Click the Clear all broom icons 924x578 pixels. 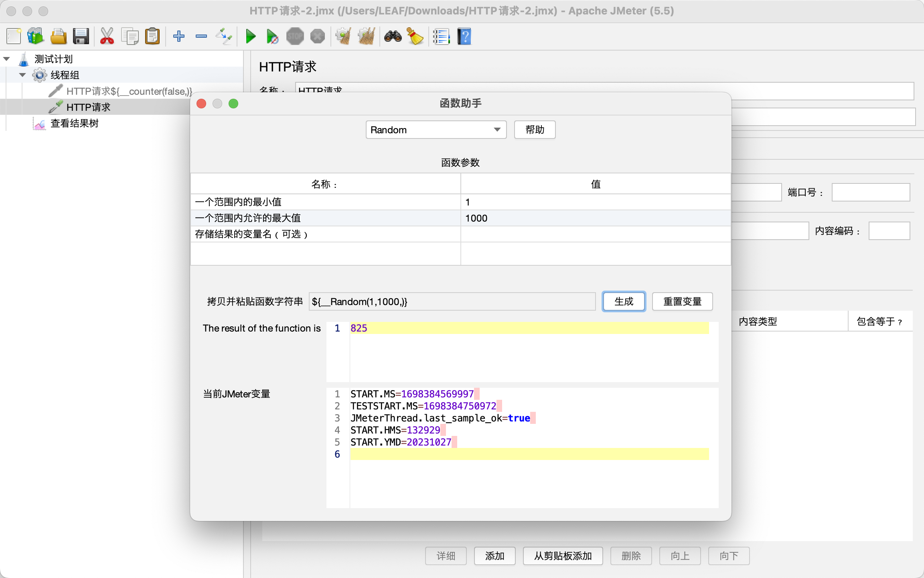pyautogui.click(x=366, y=37)
